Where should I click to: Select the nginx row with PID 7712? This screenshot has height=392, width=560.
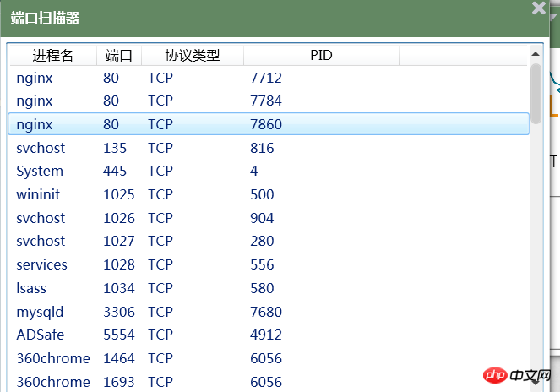coord(269,78)
